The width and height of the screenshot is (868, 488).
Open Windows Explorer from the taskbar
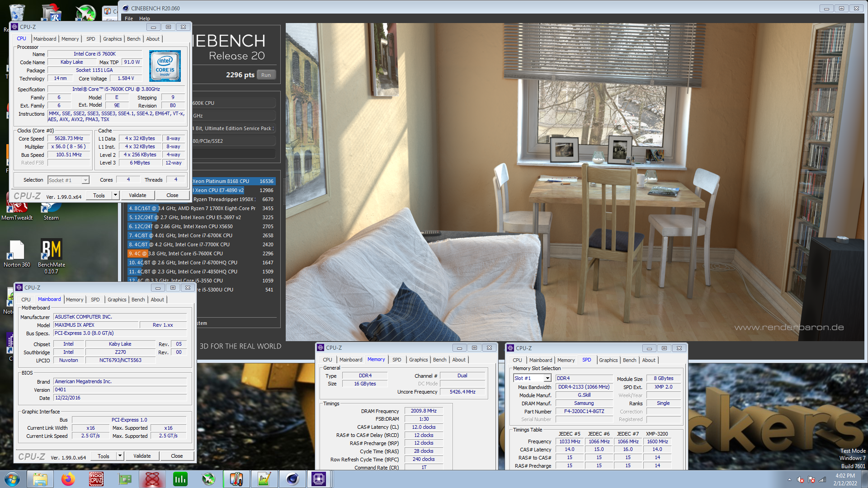click(x=40, y=479)
